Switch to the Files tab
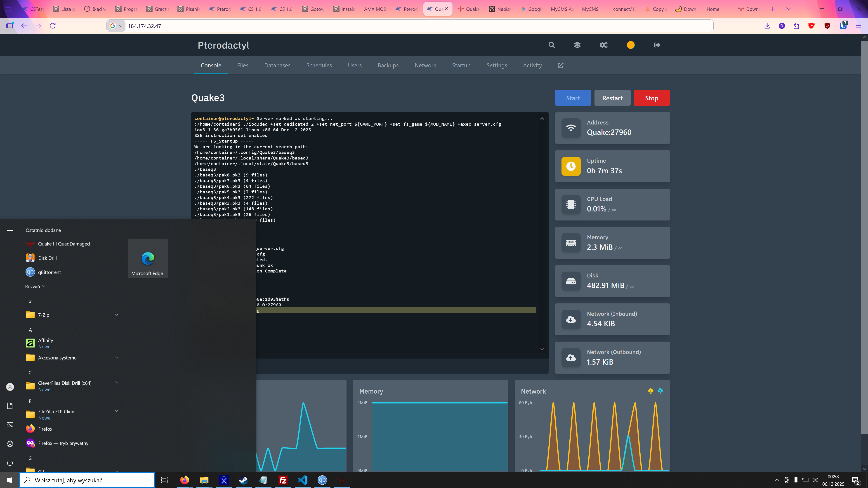The width and height of the screenshot is (868, 488). click(243, 65)
